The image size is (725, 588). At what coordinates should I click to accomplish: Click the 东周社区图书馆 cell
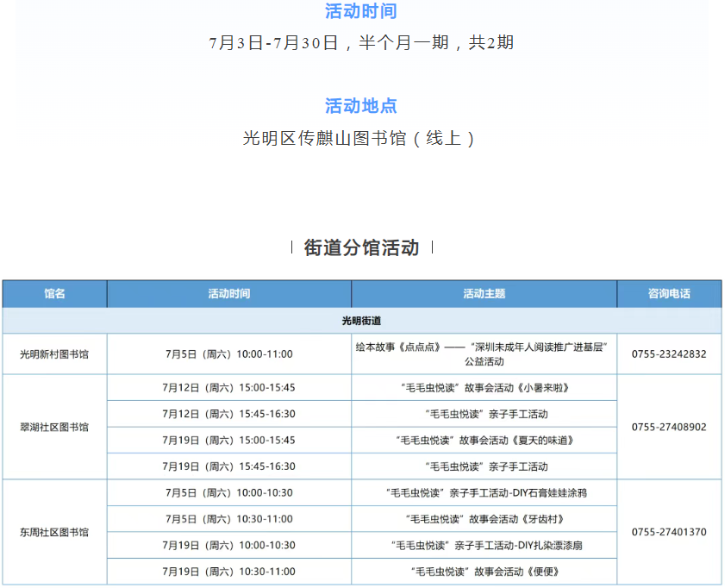click(54, 532)
